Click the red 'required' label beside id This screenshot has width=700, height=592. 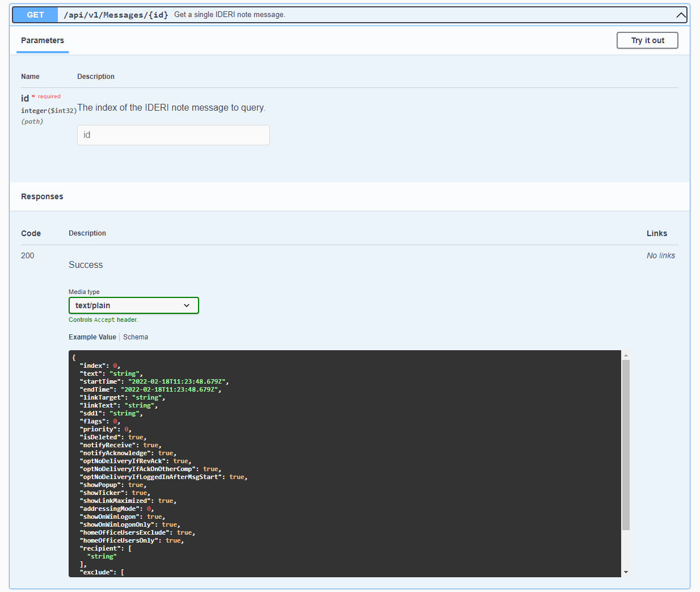tap(49, 96)
